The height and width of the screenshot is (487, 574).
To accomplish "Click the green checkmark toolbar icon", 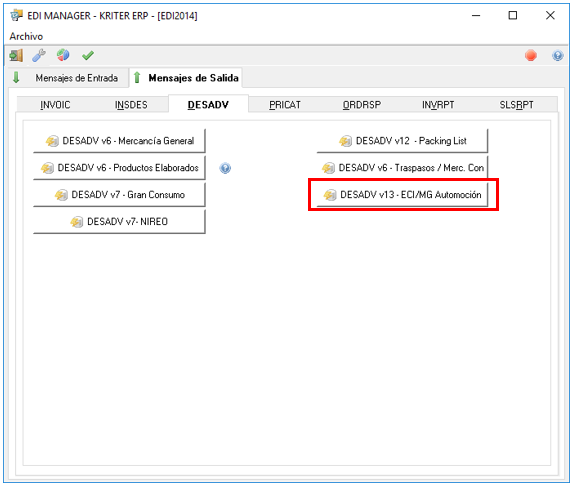I will 88,56.
